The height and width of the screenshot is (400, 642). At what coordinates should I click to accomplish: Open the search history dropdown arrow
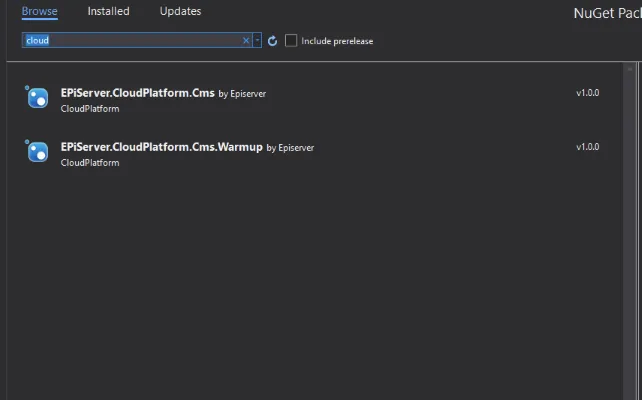[x=257, y=41]
